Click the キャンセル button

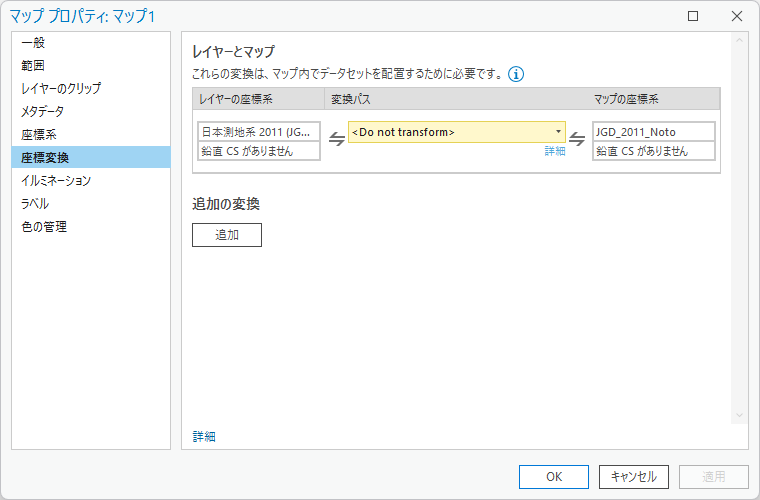(634, 477)
